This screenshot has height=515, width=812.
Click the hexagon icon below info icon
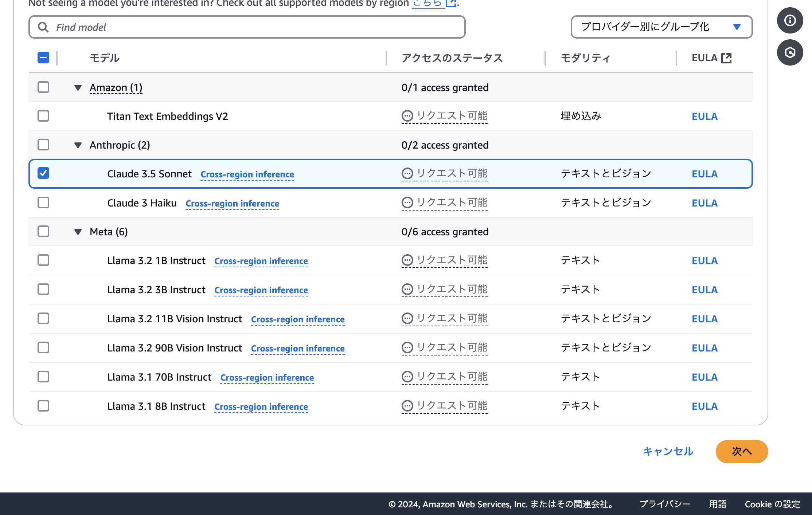click(x=790, y=52)
